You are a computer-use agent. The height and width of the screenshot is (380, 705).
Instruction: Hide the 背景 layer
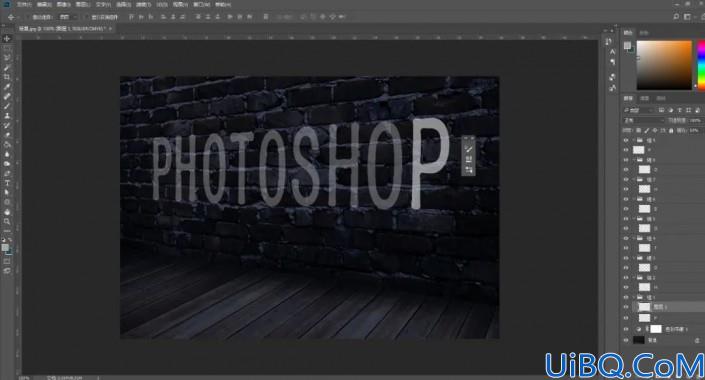626,340
